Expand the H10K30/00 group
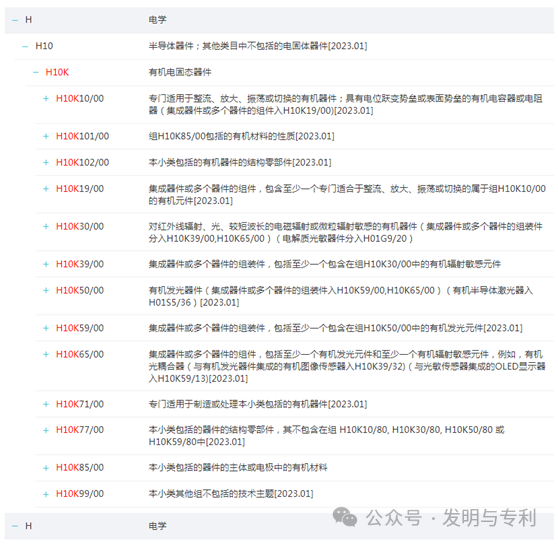The image size is (558, 546). [x=46, y=227]
